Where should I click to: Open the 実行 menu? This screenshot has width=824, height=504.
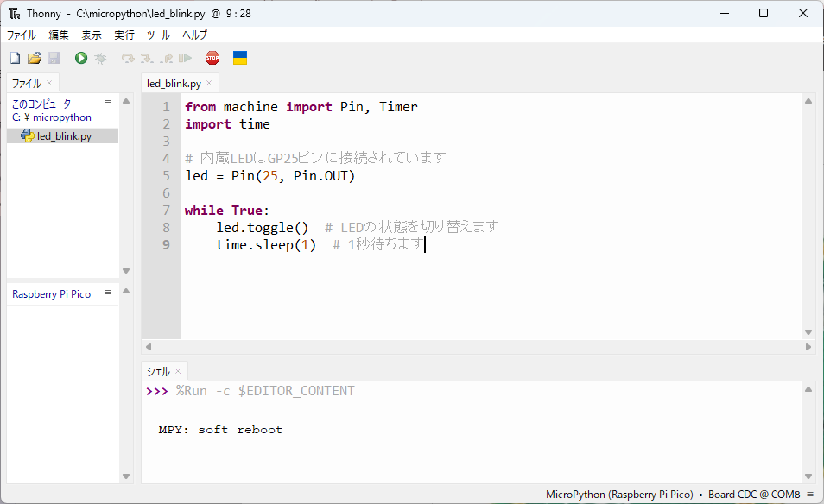tap(124, 35)
